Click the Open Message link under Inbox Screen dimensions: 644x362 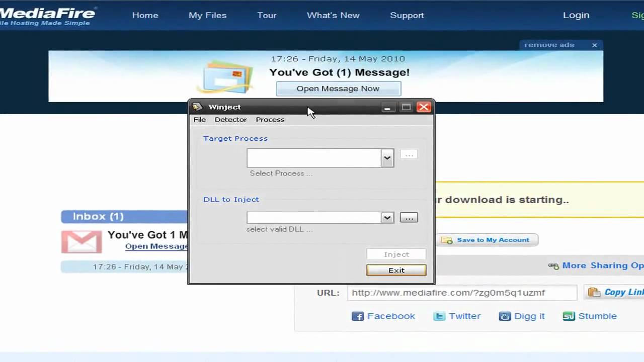[156, 246]
